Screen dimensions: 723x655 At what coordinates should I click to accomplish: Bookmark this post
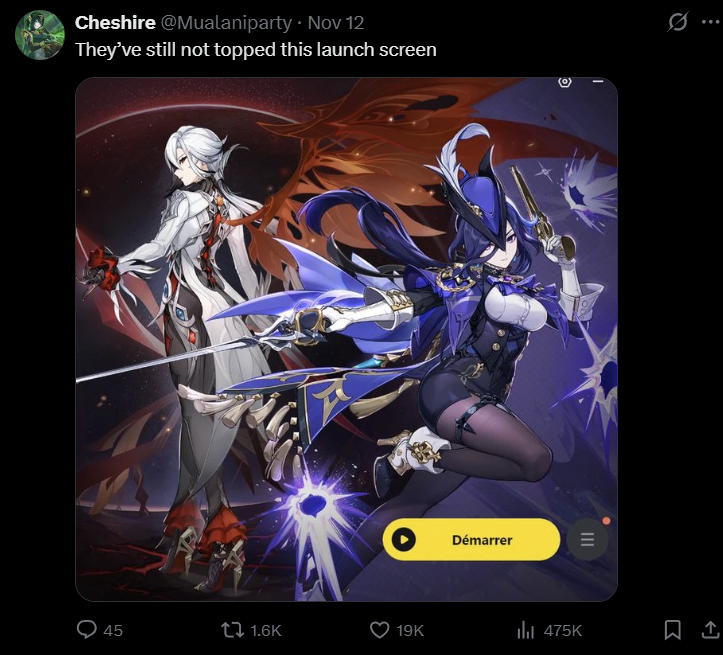coord(672,630)
